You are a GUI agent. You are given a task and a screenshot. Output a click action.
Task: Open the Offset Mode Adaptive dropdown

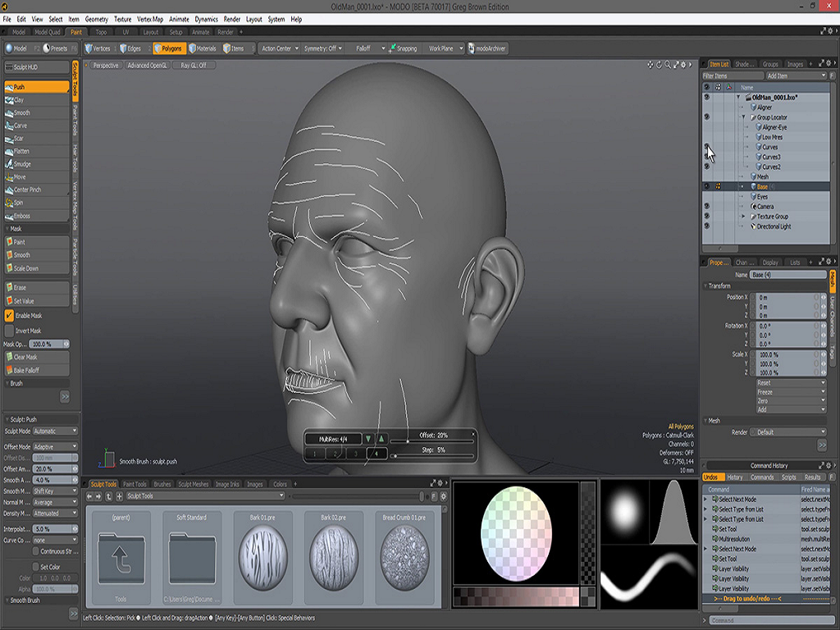pyautogui.click(x=56, y=446)
